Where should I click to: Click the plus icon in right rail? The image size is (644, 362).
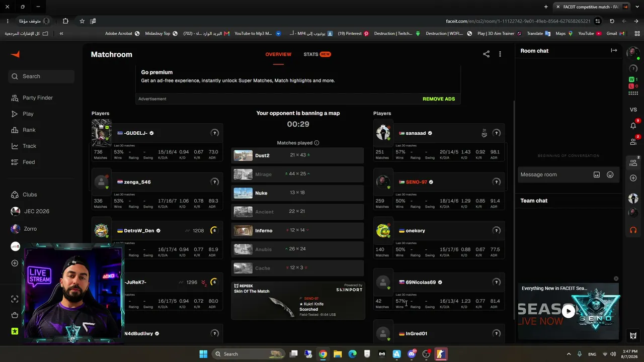point(633,178)
